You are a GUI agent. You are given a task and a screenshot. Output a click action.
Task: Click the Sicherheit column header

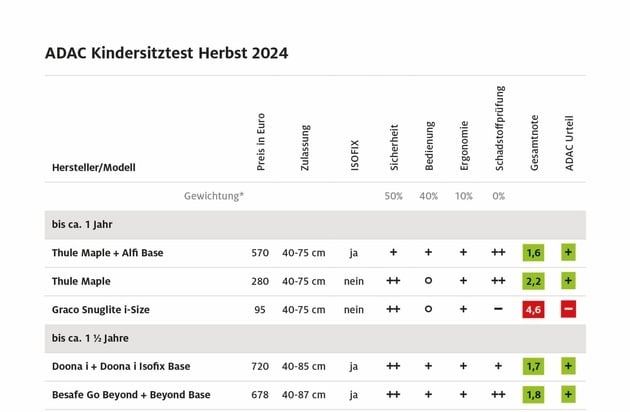394,147
